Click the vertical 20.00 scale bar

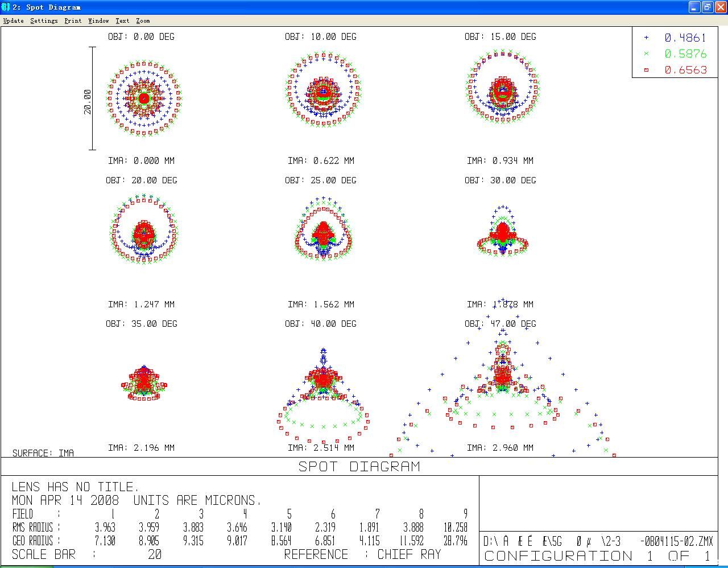92,98
